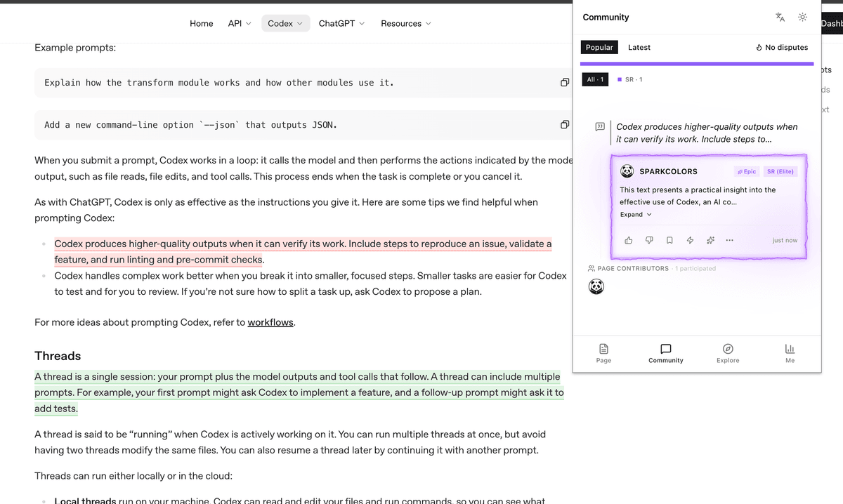
Task: Click the red highlighted Codex verify sentence
Action: 303,251
